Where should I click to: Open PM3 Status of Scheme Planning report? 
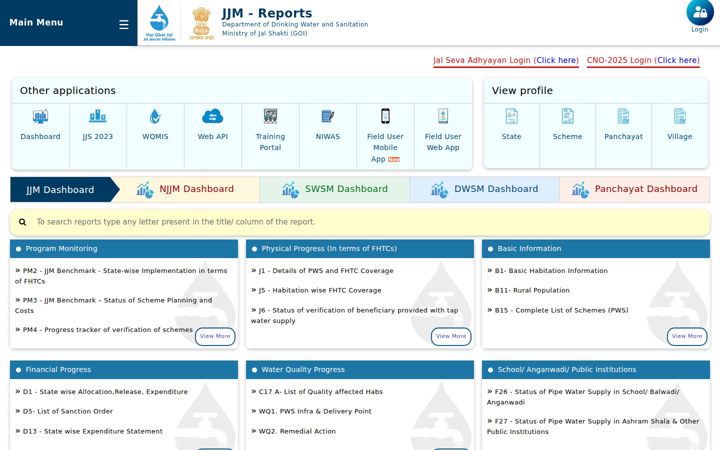pyautogui.click(x=114, y=305)
